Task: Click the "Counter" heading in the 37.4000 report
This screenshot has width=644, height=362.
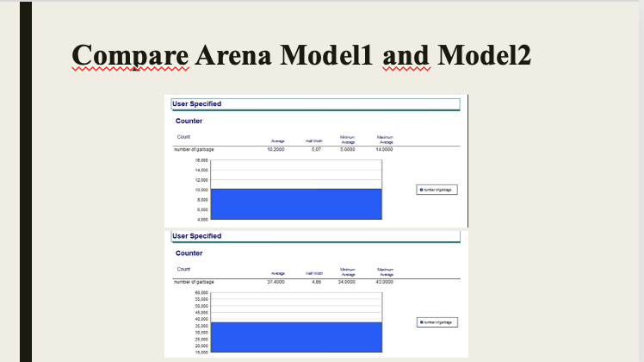Action: 189,253
